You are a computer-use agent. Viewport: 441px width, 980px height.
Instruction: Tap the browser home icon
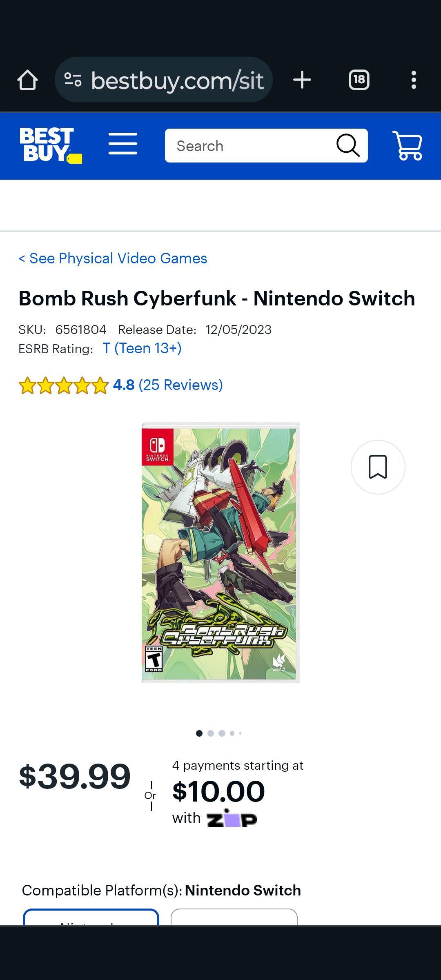[27, 80]
